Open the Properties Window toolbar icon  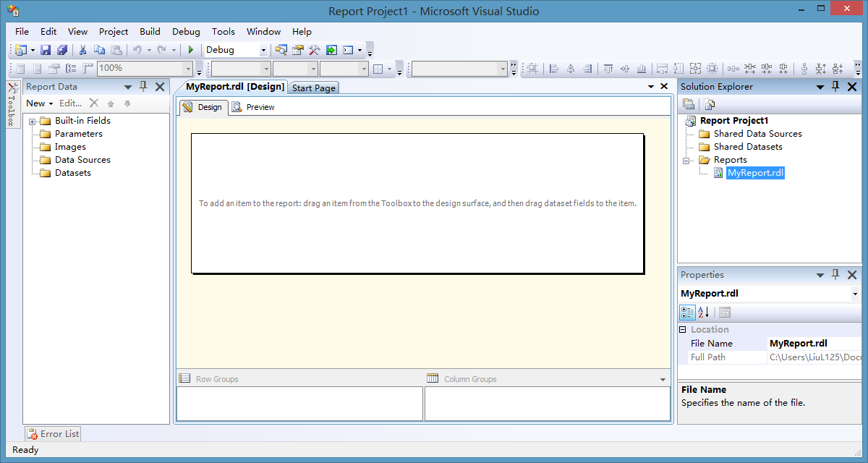click(298, 50)
